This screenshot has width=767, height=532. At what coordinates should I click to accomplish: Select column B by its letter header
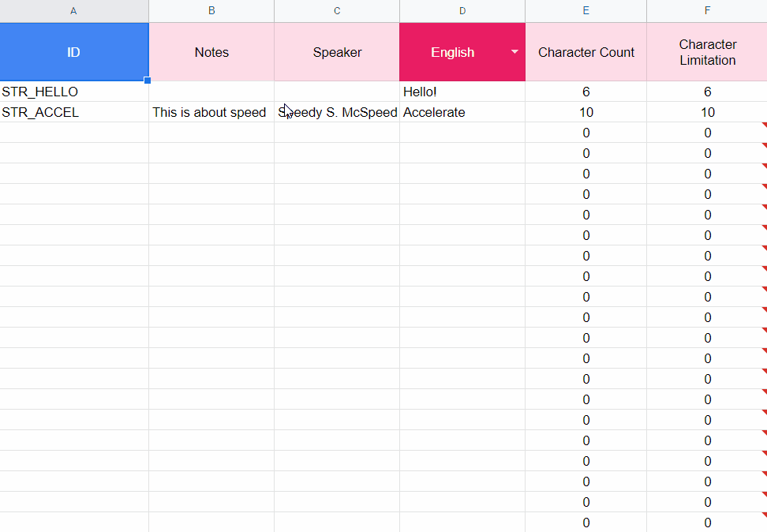211,10
